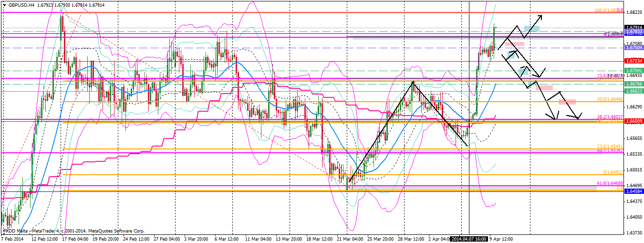
Task: Click the GBPUSD,H4 chart title
Action: point(22,5)
